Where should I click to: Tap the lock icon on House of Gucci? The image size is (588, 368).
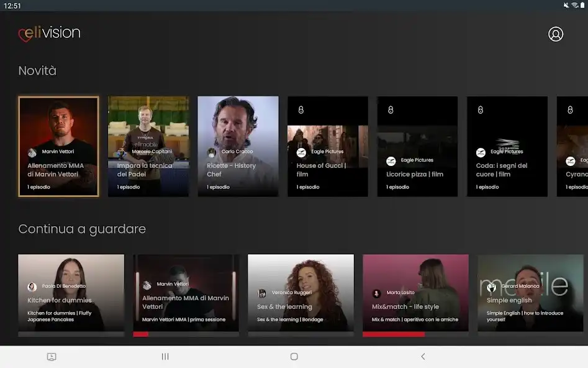(x=301, y=110)
